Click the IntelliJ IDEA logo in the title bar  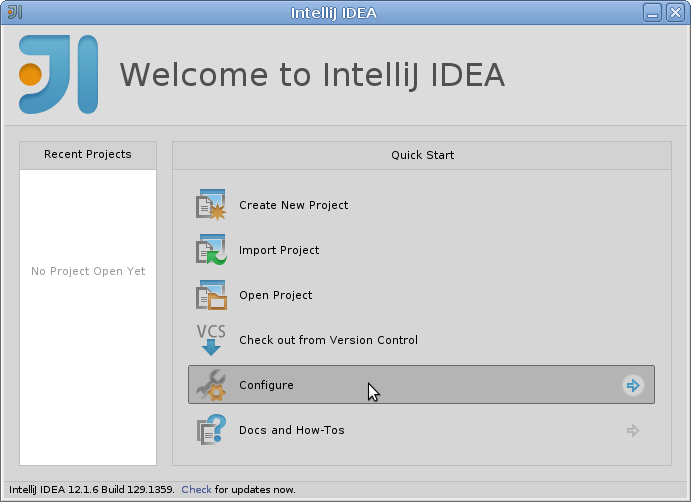coord(15,12)
